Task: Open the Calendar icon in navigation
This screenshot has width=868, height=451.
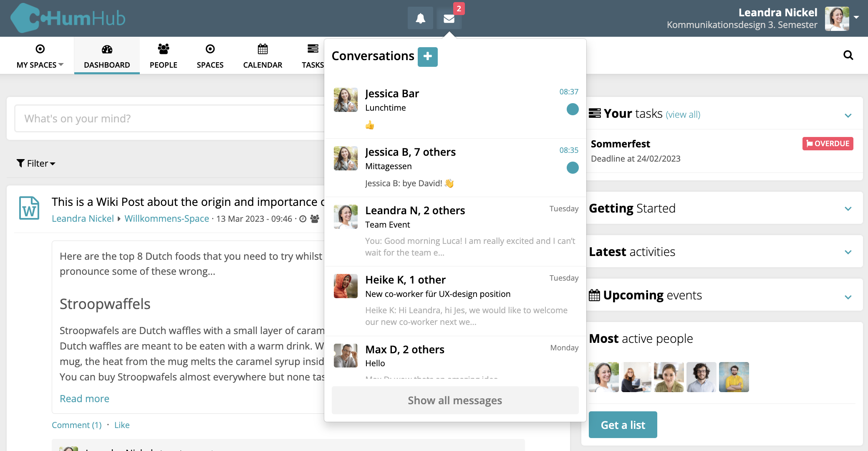Action: click(x=262, y=49)
